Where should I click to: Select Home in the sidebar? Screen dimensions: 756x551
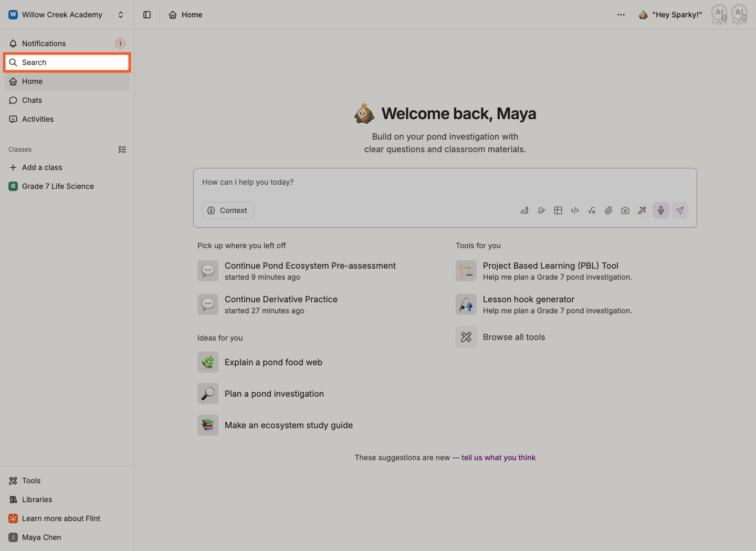pos(67,81)
